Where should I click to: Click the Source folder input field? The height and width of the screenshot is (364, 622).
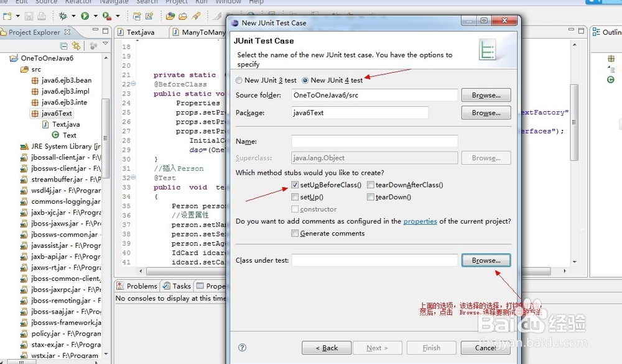click(374, 95)
